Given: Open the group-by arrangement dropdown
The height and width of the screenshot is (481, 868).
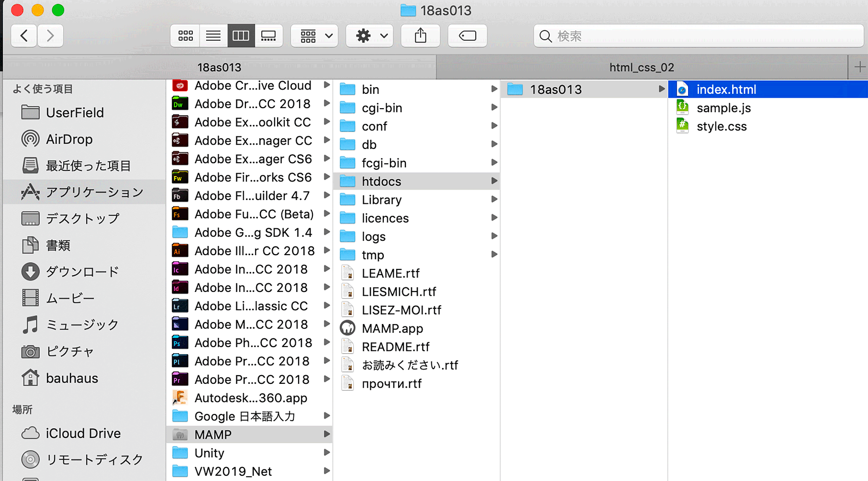Looking at the screenshot, I should 314,36.
